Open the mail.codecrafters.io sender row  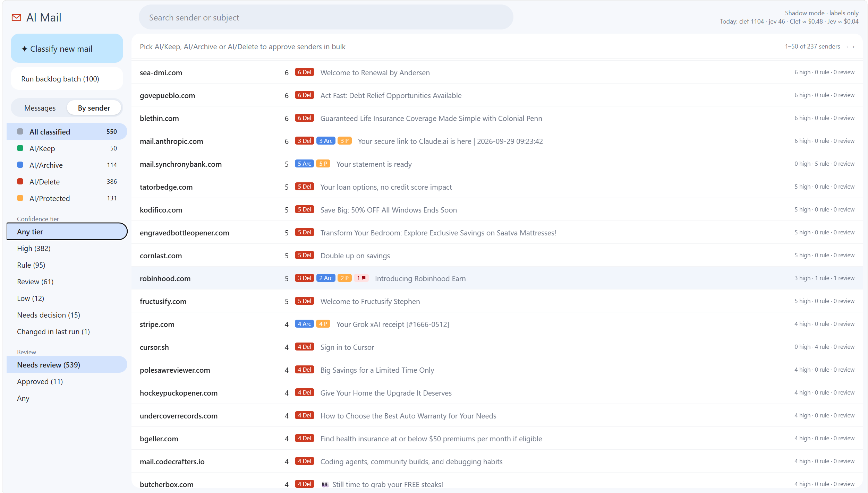click(x=497, y=461)
